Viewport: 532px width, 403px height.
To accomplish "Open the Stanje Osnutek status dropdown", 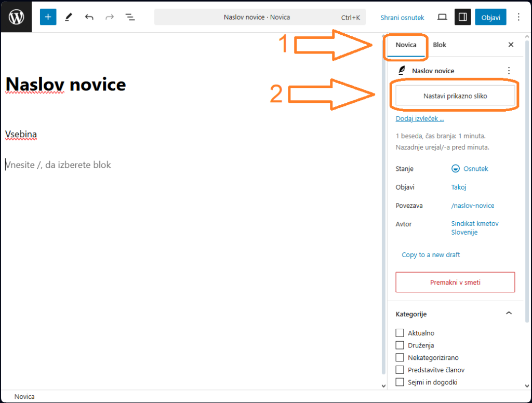I will tap(470, 169).
